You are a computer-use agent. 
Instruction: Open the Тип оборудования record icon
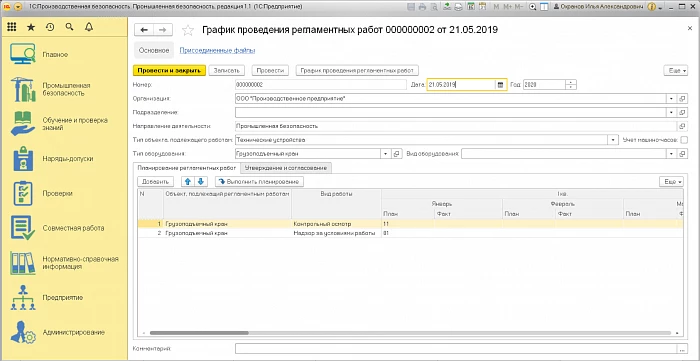point(397,154)
